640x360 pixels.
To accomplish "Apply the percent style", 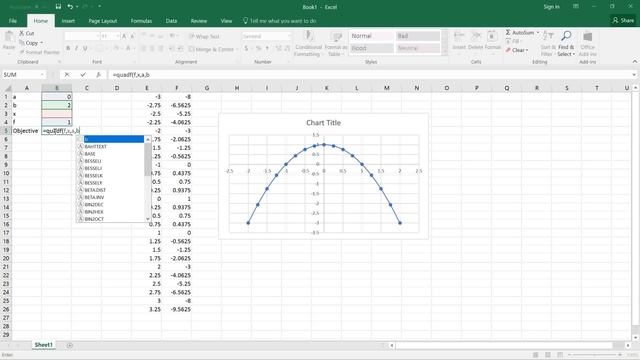I will pyautogui.click(x=258, y=48).
